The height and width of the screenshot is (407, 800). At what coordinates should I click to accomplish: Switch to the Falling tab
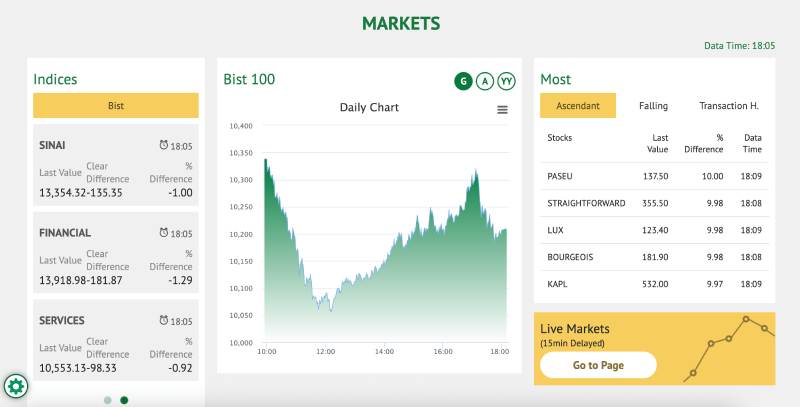click(x=653, y=105)
